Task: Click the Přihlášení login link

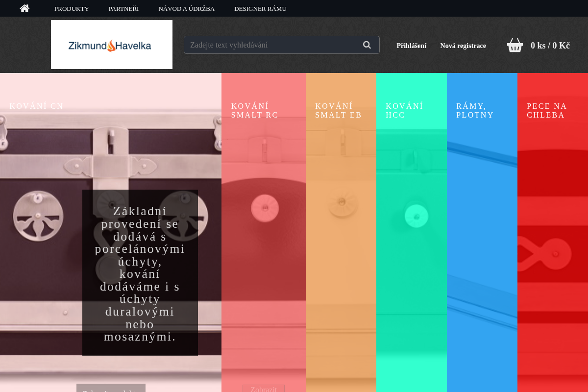Action: click(412, 46)
